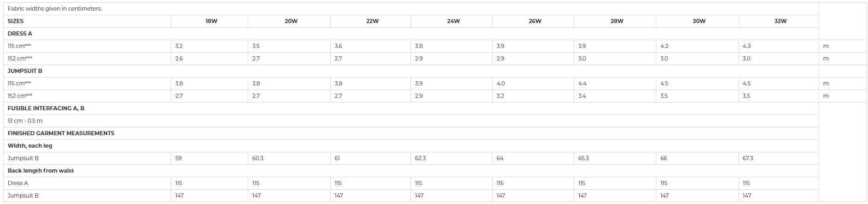Select the 26W size column header
The width and height of the screenshot is (868, 204).
click(x=535, y=21)
